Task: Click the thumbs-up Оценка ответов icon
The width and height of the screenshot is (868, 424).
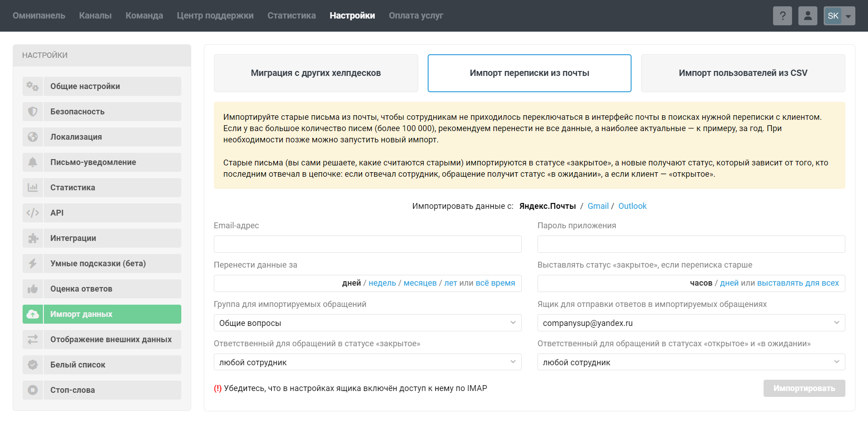Action: (33, 289)
